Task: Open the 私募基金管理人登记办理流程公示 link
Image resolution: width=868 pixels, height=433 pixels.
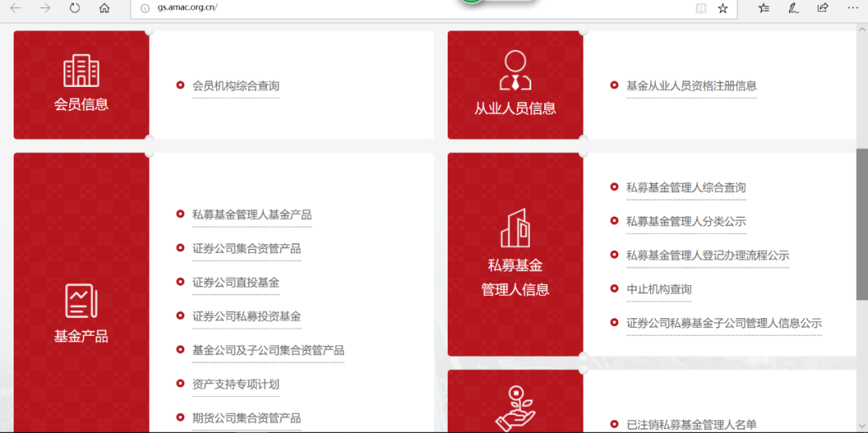Action: click(x=707, y=255)
